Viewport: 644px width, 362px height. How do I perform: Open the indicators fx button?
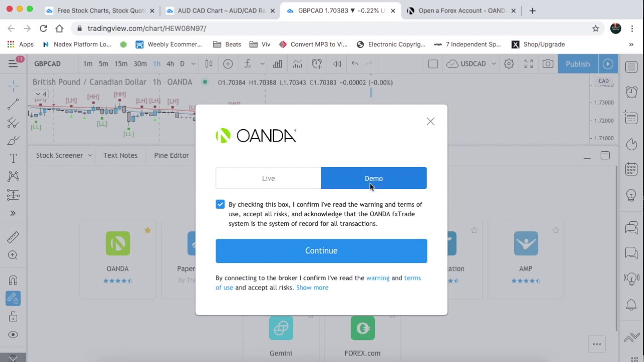point(248,64)
